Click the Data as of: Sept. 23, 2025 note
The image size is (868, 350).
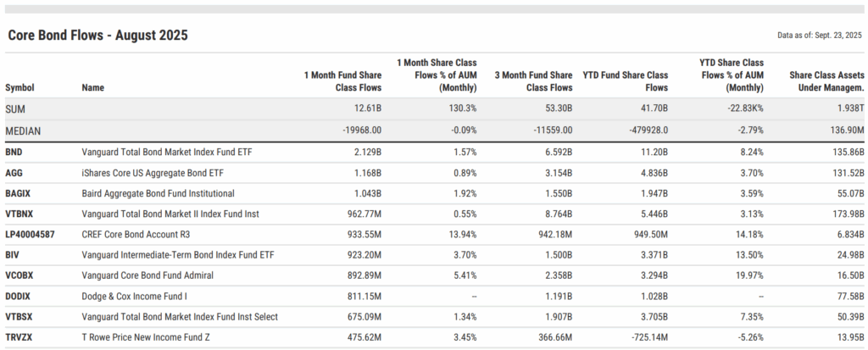(820, 36)
